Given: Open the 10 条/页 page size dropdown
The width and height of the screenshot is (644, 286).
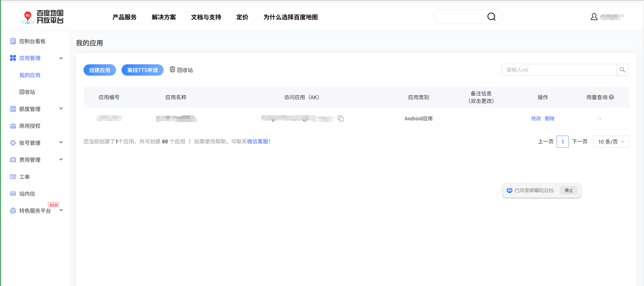Looking at the screenshot, I should tap(611, 142).
